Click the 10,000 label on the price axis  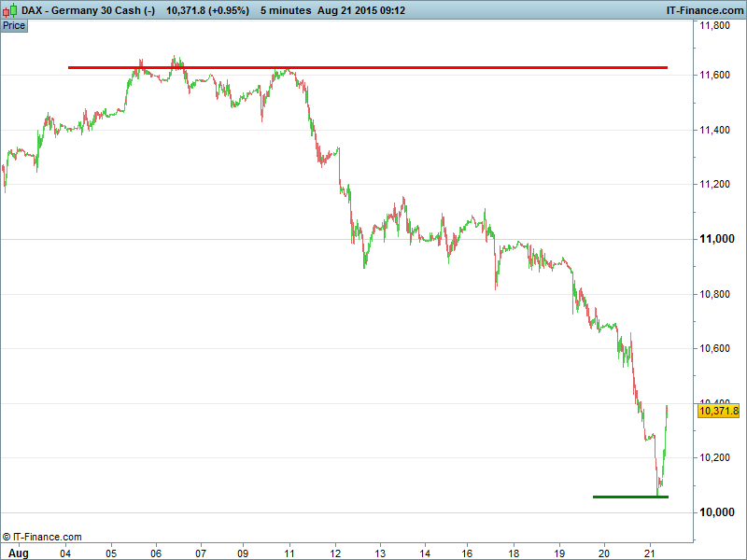pyautogui.click(x=716, y=512)
